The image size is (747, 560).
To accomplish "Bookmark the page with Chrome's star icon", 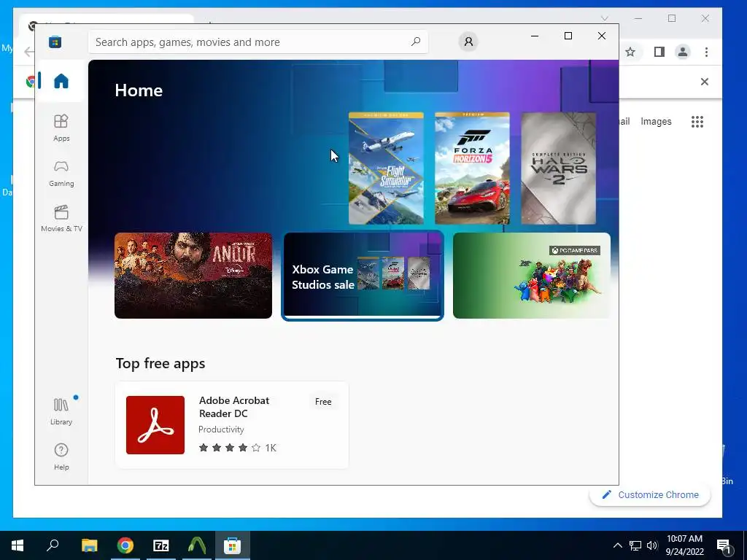I will point(630,52).
